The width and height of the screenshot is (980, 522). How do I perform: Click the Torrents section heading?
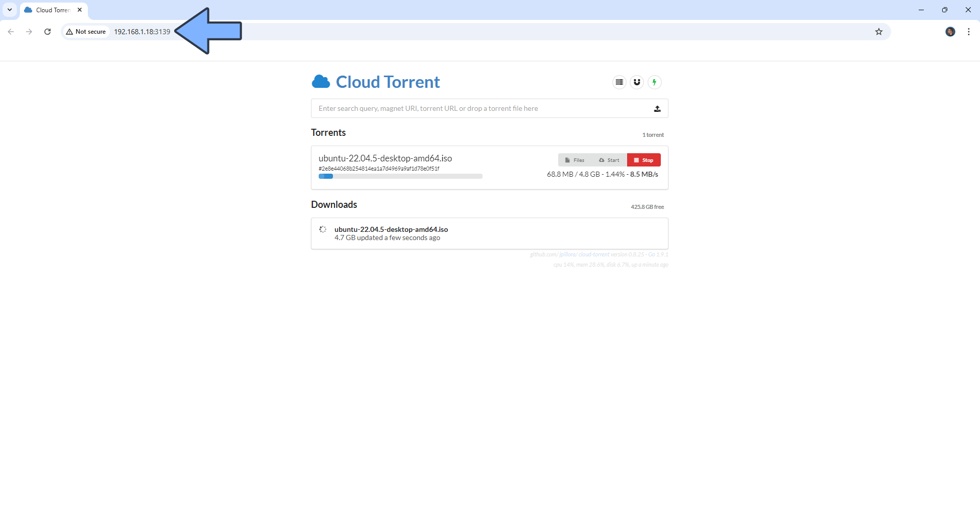[328, 133]
